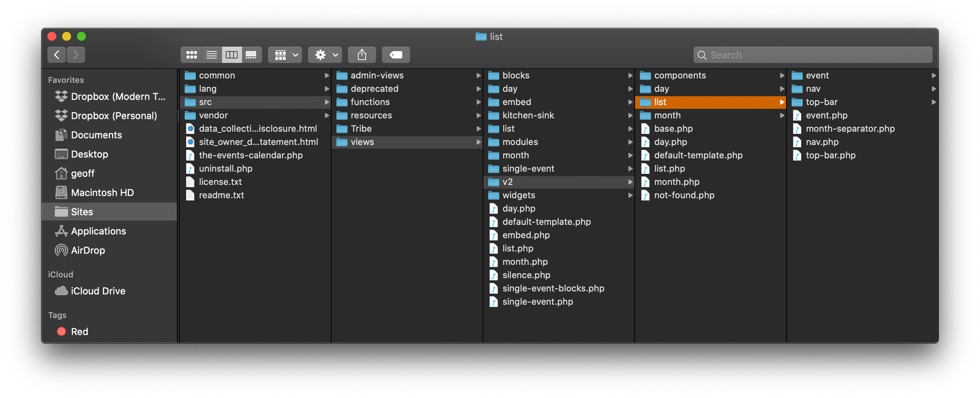Expand the blocks folder arrow
The width and height of the screenshot is (980, 398).
(631, 75)
